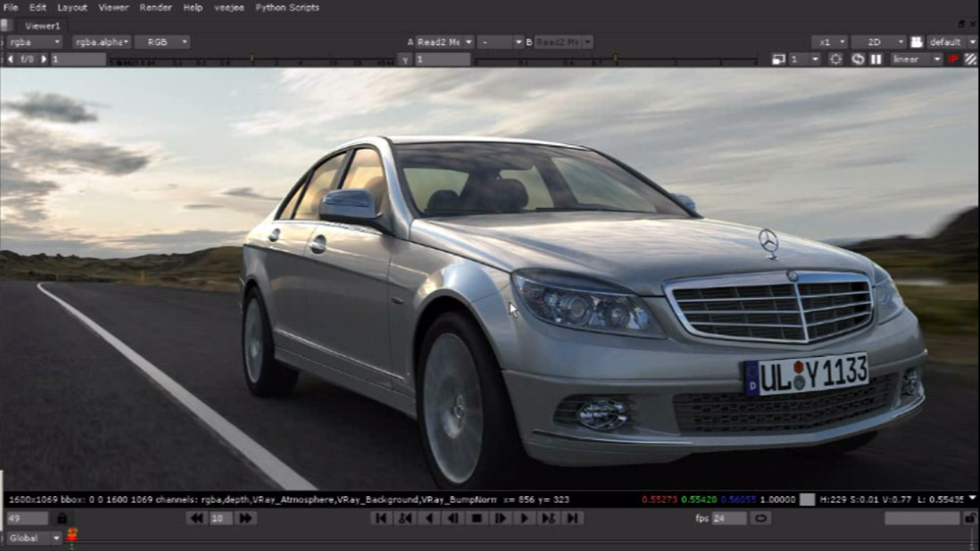Increase gain with the right f-stop arrow

point(44,60)
